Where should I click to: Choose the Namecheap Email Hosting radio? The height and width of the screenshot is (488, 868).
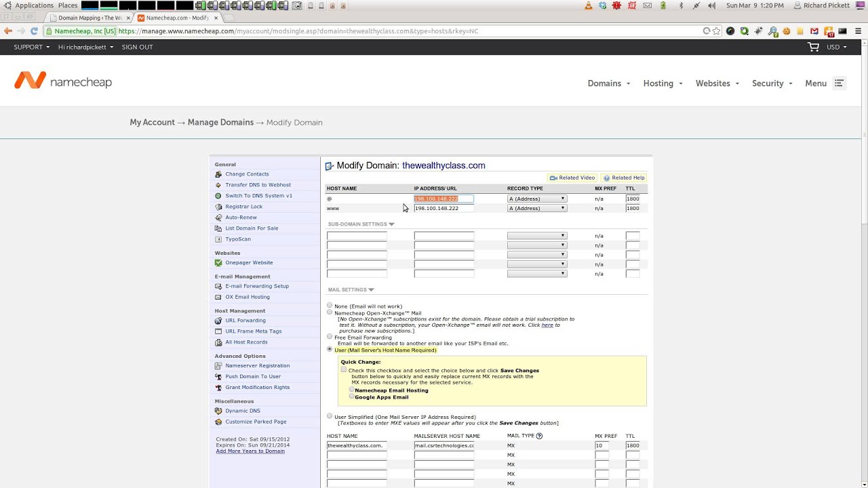click(352, 390)
